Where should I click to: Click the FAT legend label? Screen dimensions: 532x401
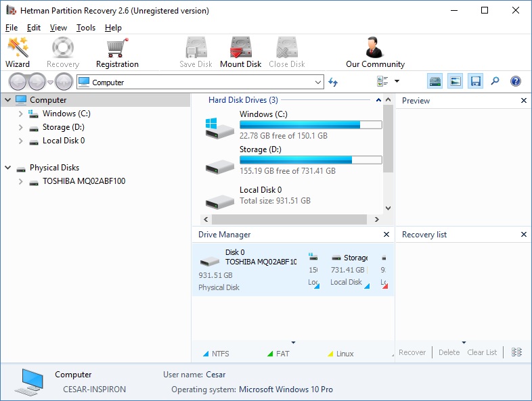pyautogui.click(x=282, y=354)
